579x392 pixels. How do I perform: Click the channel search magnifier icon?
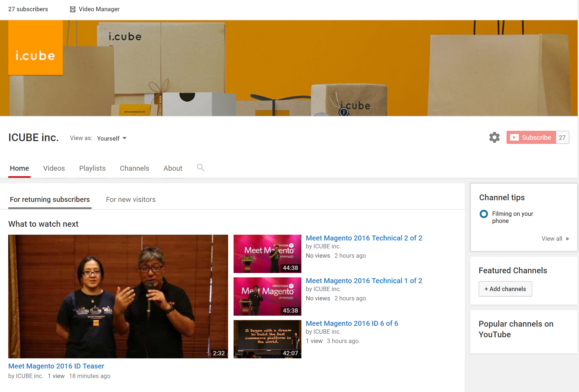coord(200,168)
